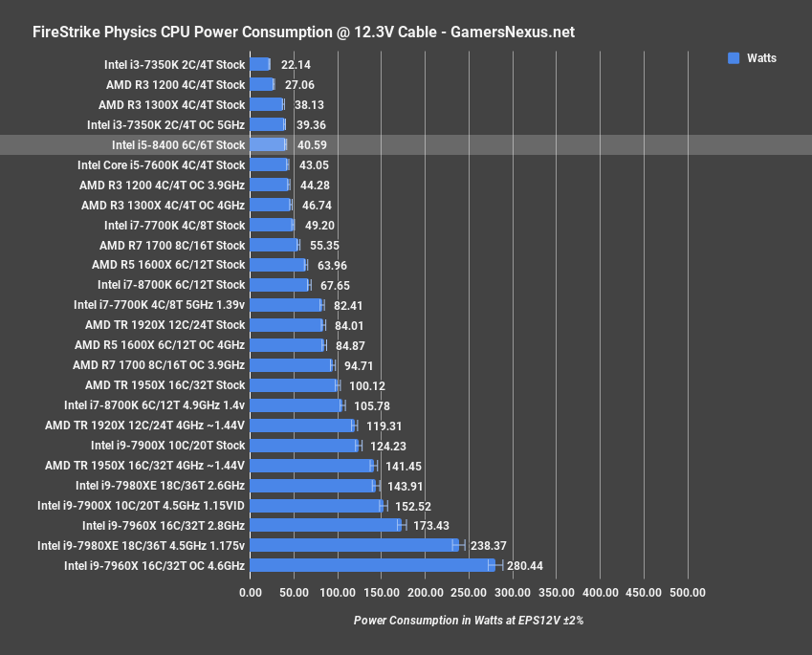Click the AMD R5 1600X 6C/12T Stock label

click(x=168, y=265)
